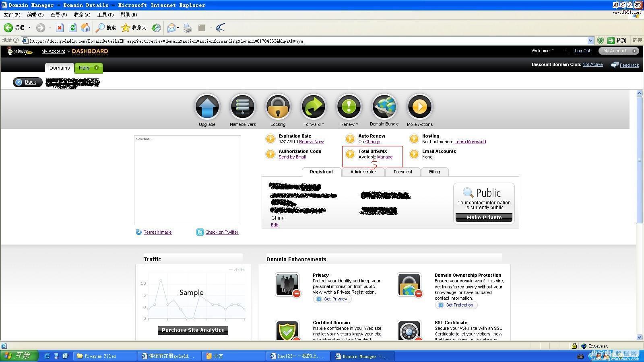Click the Make Private button
Screen dimensions: 644x362
coord(484,217)
